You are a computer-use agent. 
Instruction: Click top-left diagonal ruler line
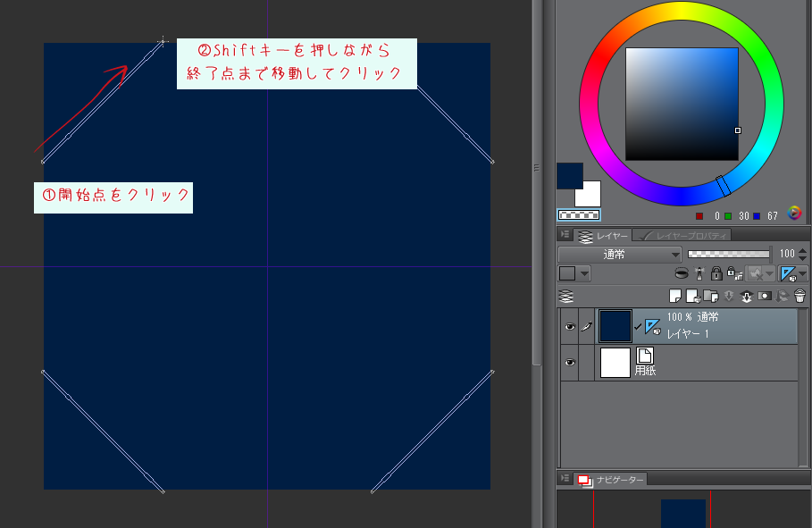pyautogui.click(x=103, y=102)
